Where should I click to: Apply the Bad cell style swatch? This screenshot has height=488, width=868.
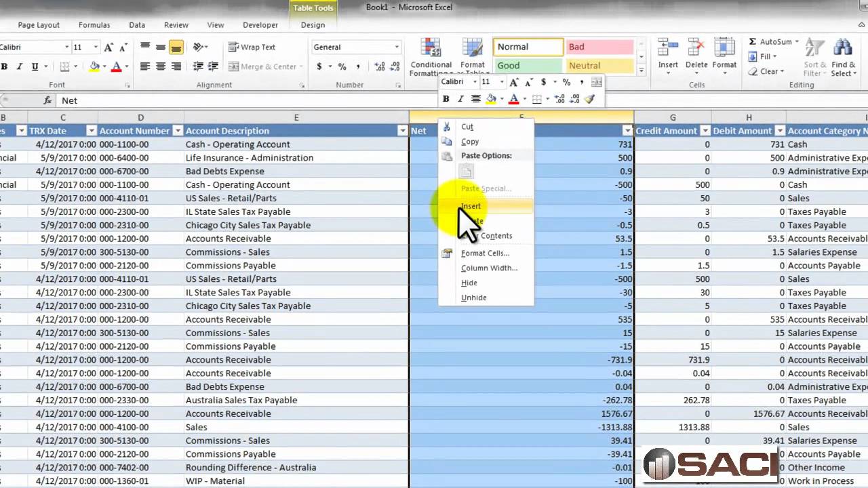(599, 47)
